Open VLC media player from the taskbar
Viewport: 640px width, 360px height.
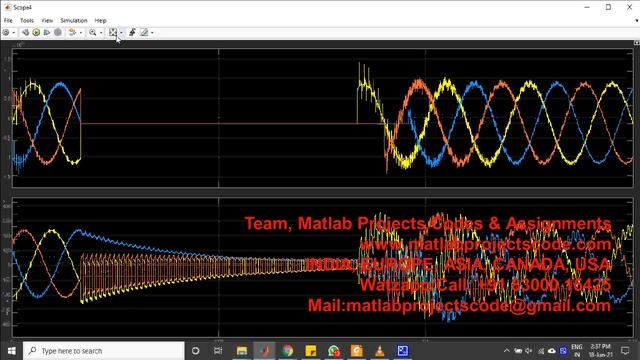pyautogui.click(x=380, y=351)
